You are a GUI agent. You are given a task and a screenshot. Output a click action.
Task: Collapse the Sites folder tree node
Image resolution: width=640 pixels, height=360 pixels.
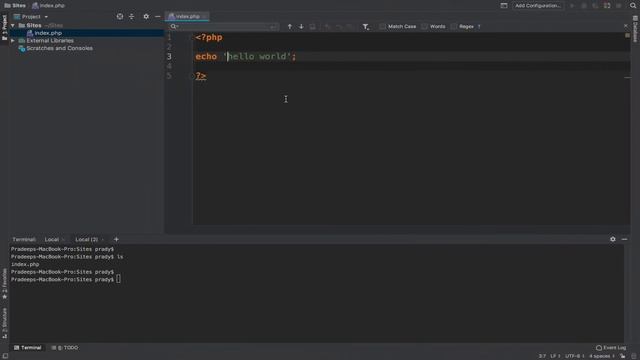click(13, 25)
